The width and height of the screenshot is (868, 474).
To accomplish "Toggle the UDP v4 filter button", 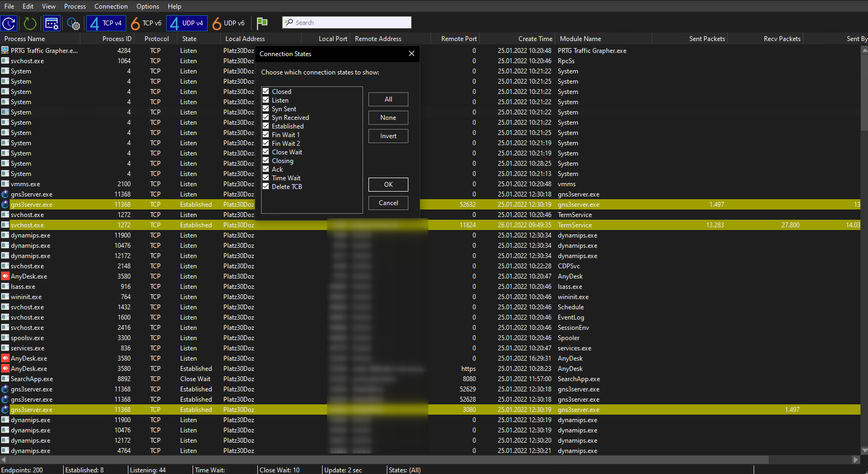I will (187, 23).
